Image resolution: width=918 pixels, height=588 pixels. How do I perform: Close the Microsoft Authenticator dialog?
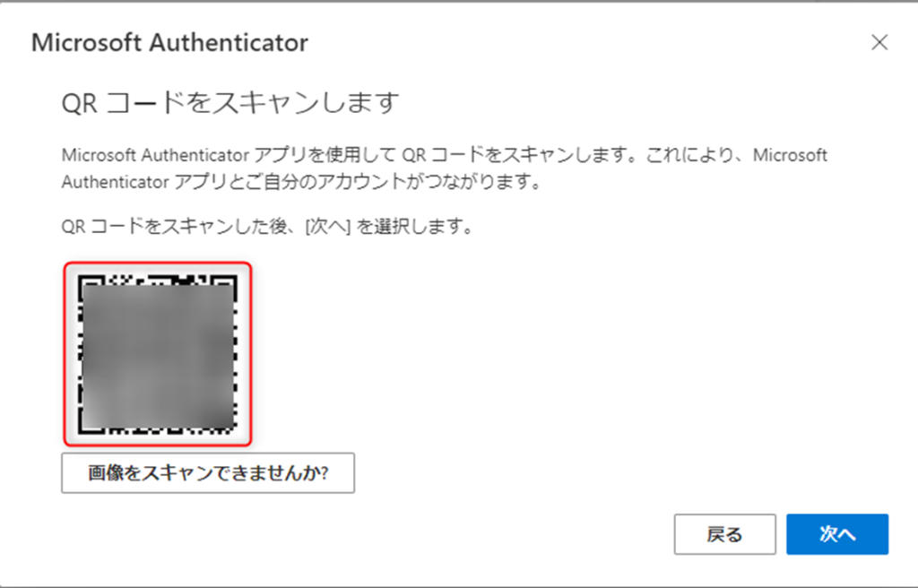(879, 42)
